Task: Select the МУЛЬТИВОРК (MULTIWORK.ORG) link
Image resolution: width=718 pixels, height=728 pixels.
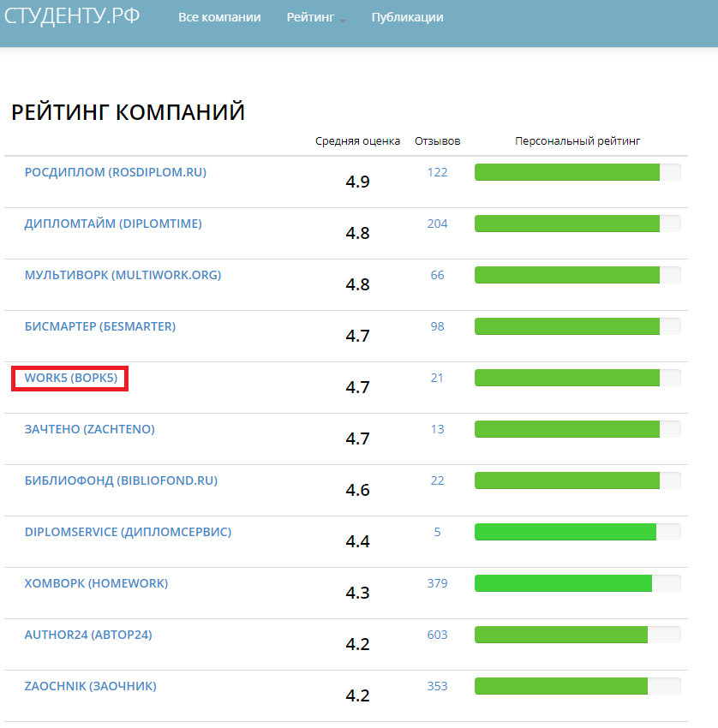Action: (123, 275)
